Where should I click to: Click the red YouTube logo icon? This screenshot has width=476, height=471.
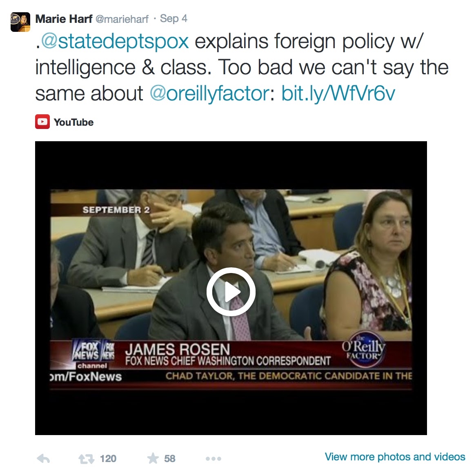[42, 122]
